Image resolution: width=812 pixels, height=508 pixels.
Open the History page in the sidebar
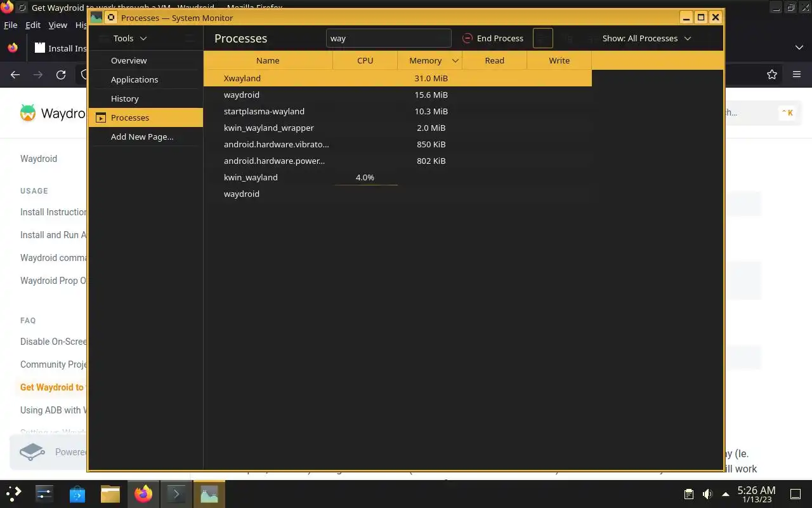[x=146, y=98]
